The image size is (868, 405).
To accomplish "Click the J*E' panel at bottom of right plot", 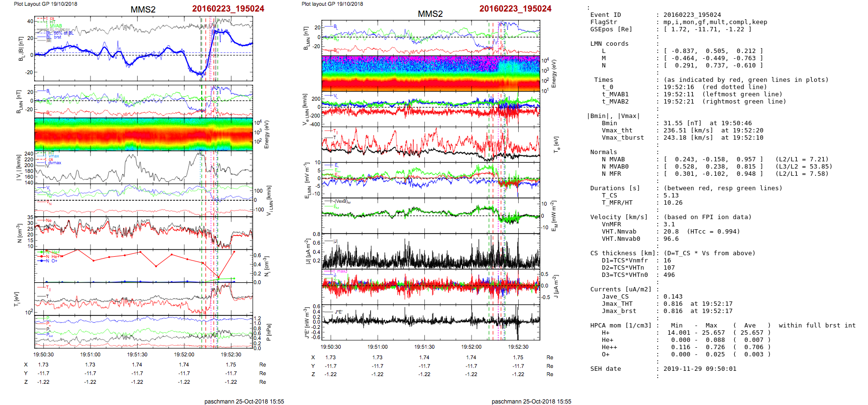I will pyautogui.click(x=431, y=322).
